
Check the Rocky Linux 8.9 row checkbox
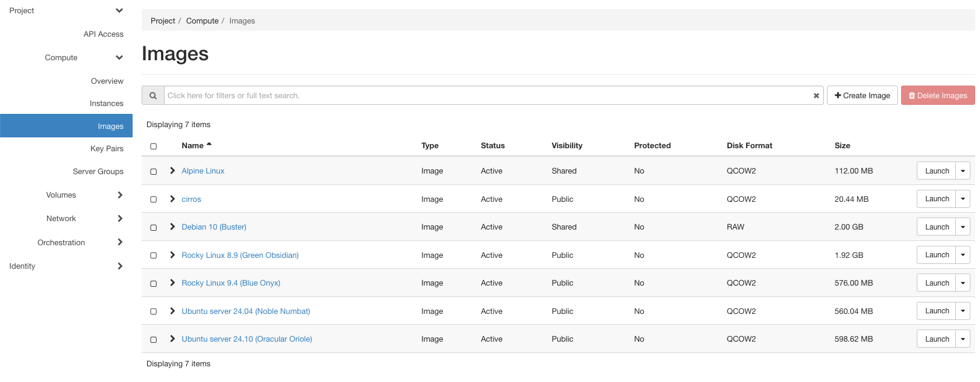coord(154,255)
